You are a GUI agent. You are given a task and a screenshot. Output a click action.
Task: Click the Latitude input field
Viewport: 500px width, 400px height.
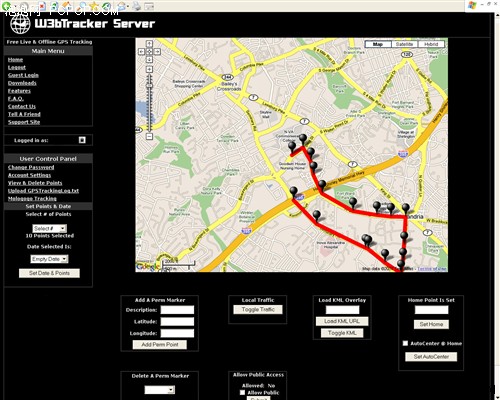click(x=177, y=322)
